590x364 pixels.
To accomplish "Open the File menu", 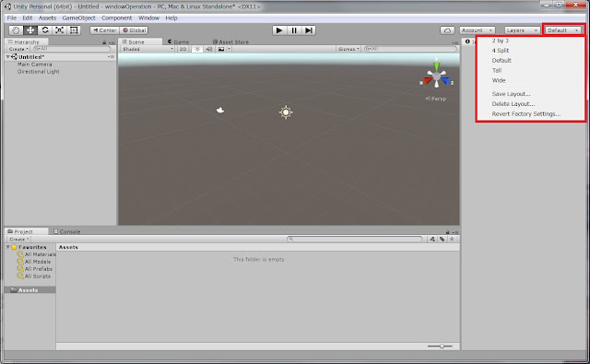I will 12,18.
